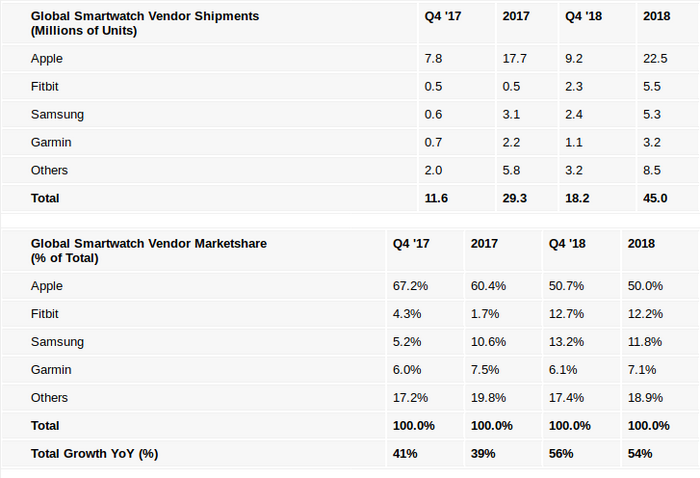
Task: Click the Total Growth YoY (%) row label
Action: 94,454
